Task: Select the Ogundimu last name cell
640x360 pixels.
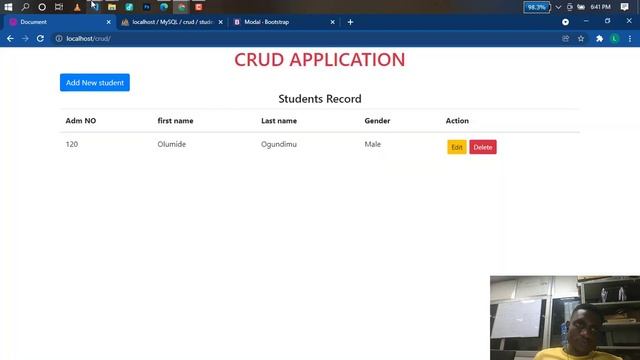Action: (279, 144)
